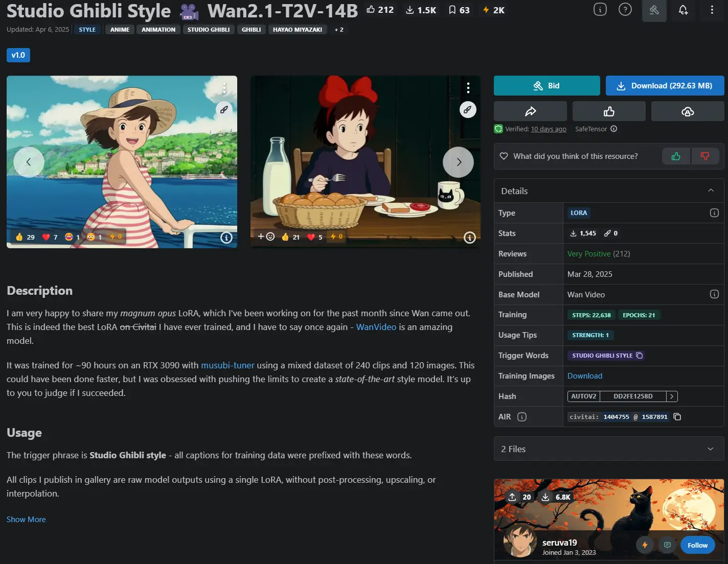Click Download (292.63 MB) button

click(665, 86)
